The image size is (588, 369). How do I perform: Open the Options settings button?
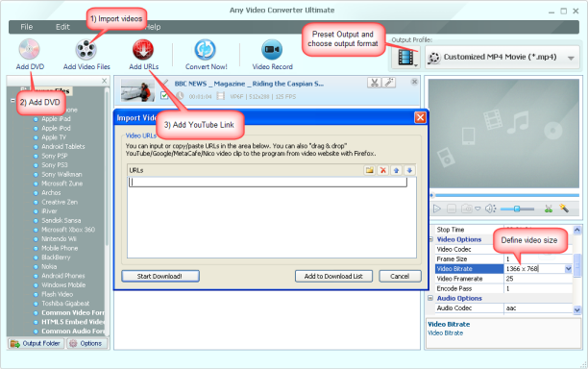[x=86, y=343]
